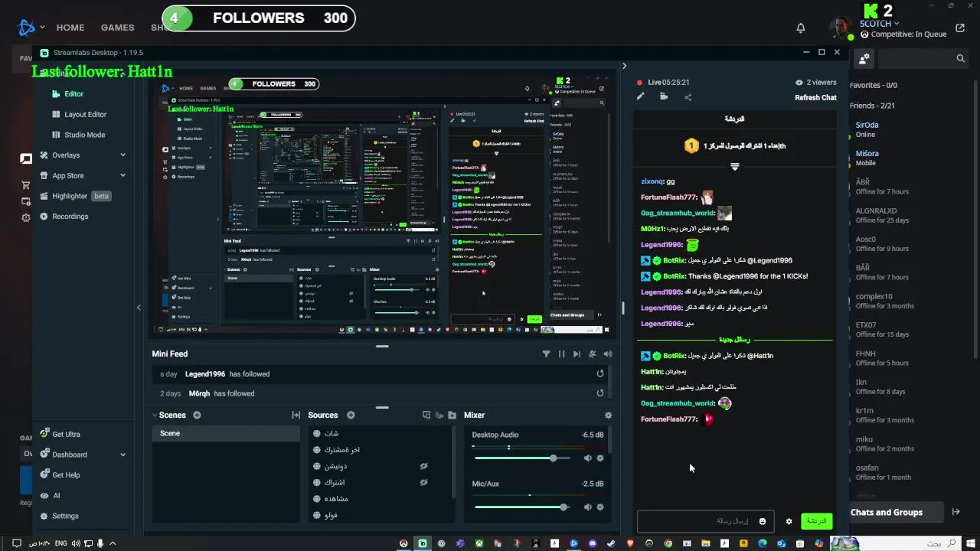Show the hidden اشتراك source
This screenshot has width=980, height=551.
(x=423, y=483)
